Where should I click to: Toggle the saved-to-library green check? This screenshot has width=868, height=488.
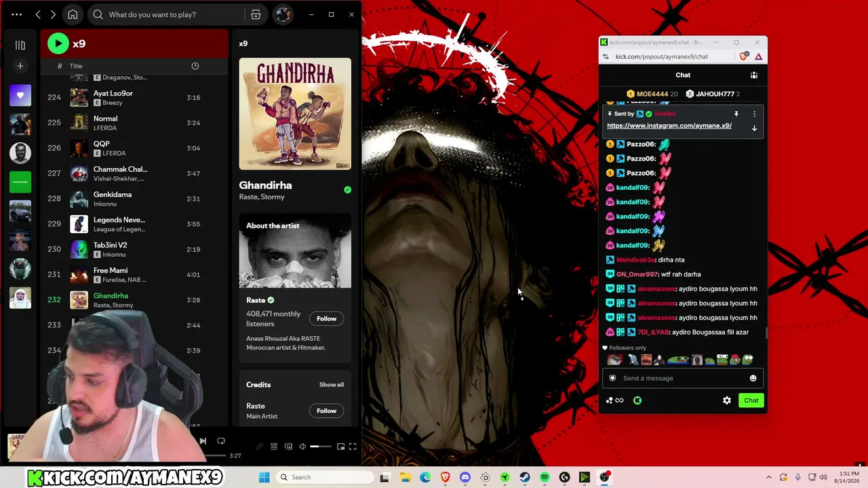[347, 190]
